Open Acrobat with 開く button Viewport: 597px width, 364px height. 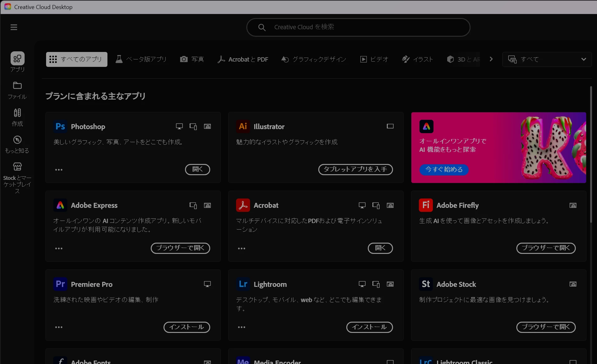point(380,248)
